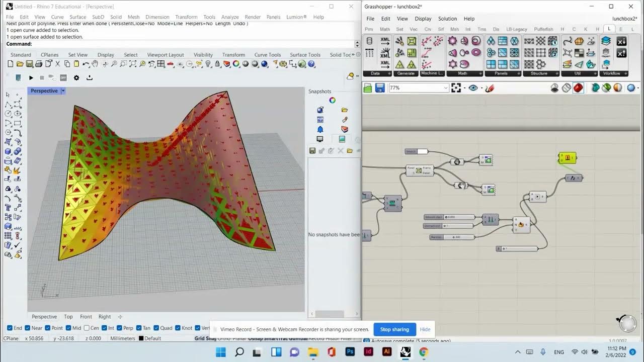Toggle the Tan osnap checkbox
The height and width of the screenshot is (362, 644).
(138, 328)
